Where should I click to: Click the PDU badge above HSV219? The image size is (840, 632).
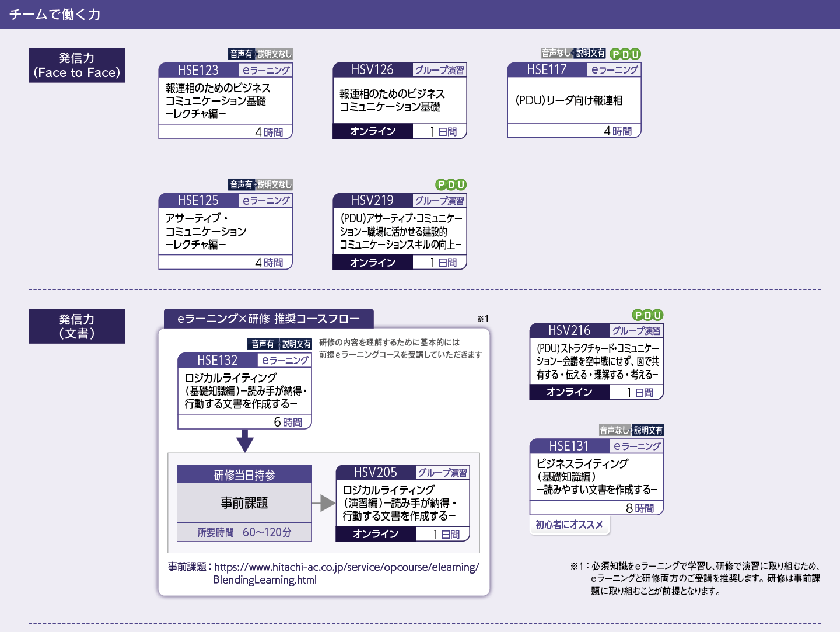[451, 185]
